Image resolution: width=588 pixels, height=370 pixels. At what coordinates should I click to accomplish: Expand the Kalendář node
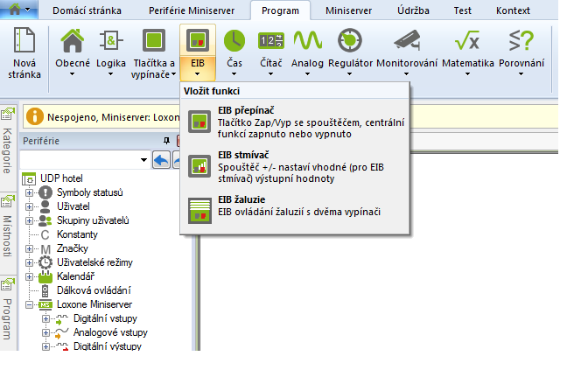coord(29,276)
